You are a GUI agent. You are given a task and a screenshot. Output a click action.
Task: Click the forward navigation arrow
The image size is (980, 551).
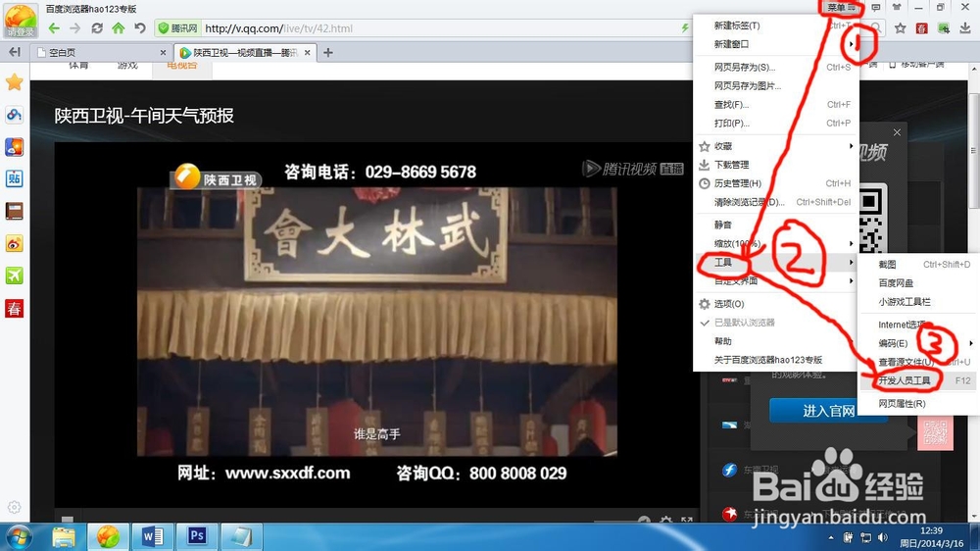tap(75, 28)
